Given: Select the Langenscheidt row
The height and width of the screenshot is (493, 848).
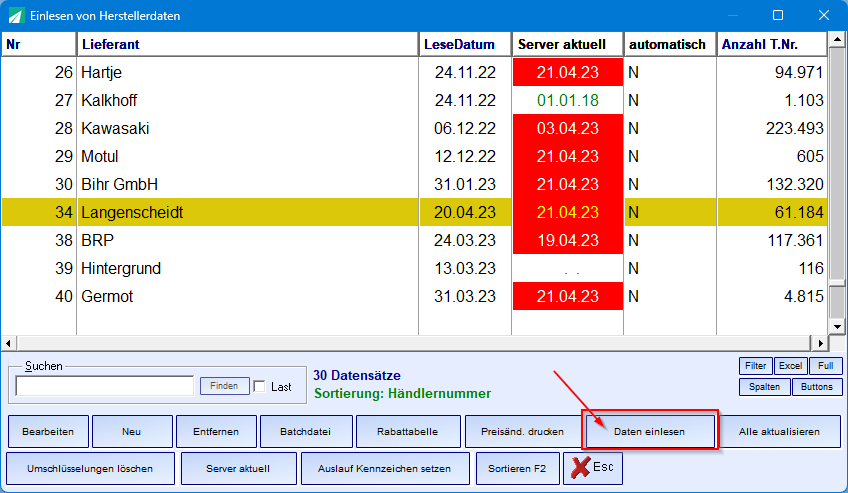Looking at the screenshot, I should (414, 212).
